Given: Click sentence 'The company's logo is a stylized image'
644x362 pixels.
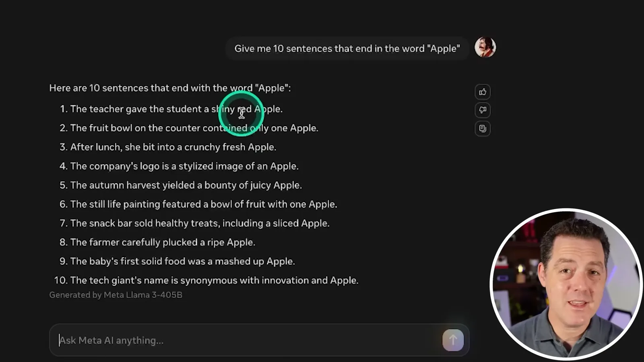Looking at the screenshot, I should 184,166.
